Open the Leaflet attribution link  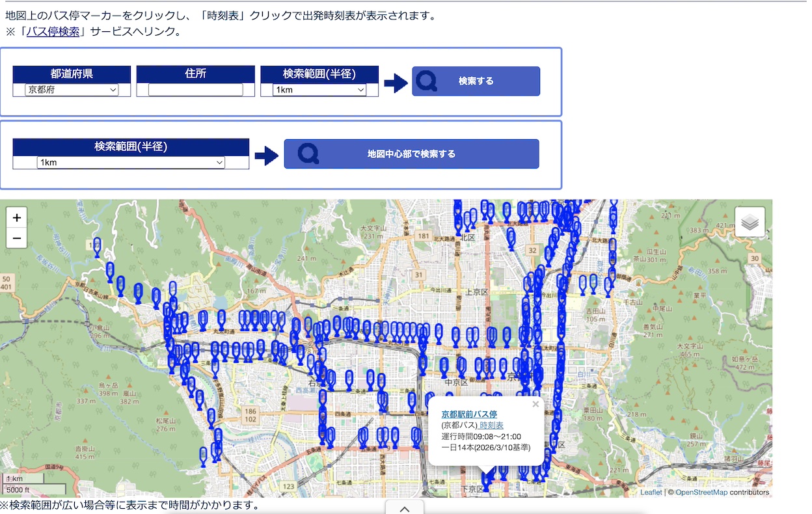coord(651,493)
